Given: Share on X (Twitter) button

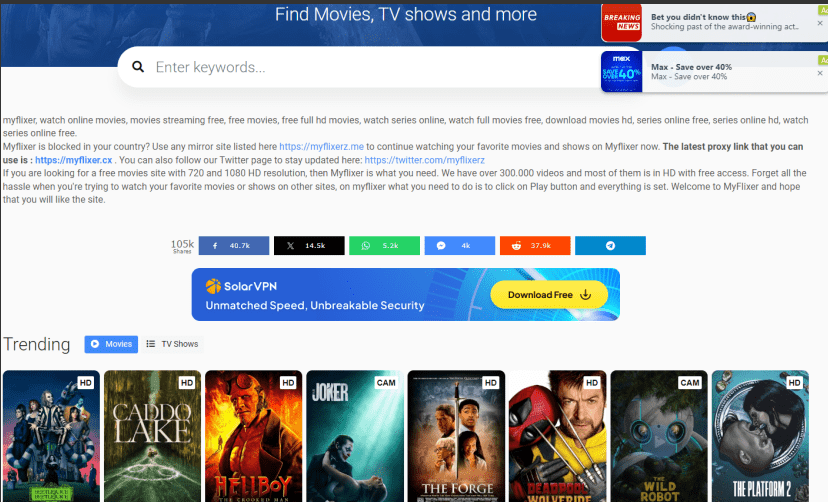Looking at the screenshot, I should click(309, 245).
